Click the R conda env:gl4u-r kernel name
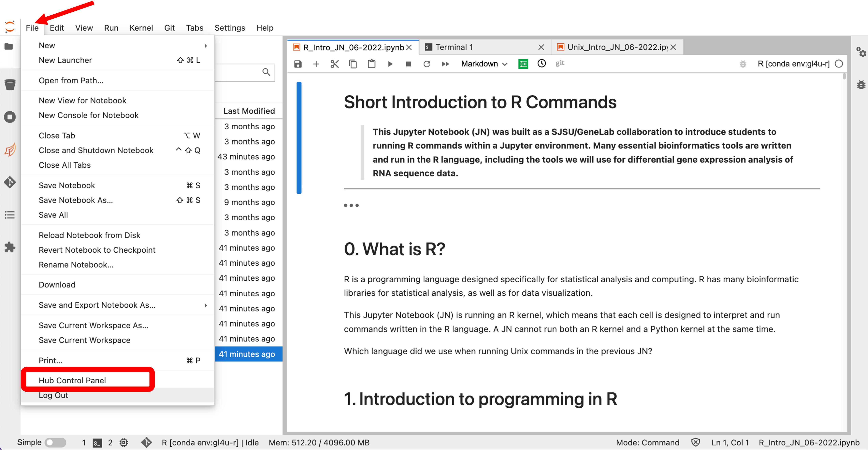Screen dimensions: 868x450 click(794, 64)
